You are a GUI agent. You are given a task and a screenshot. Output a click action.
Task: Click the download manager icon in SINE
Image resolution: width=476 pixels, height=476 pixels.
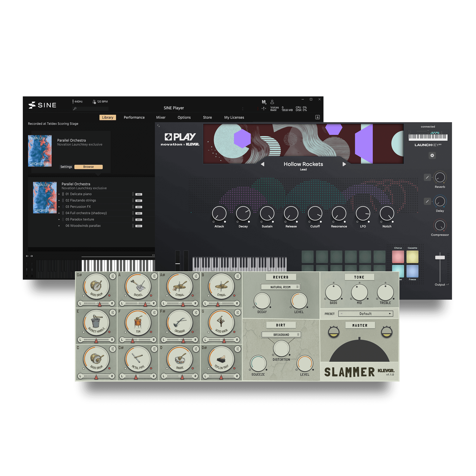tap(318, 117)
